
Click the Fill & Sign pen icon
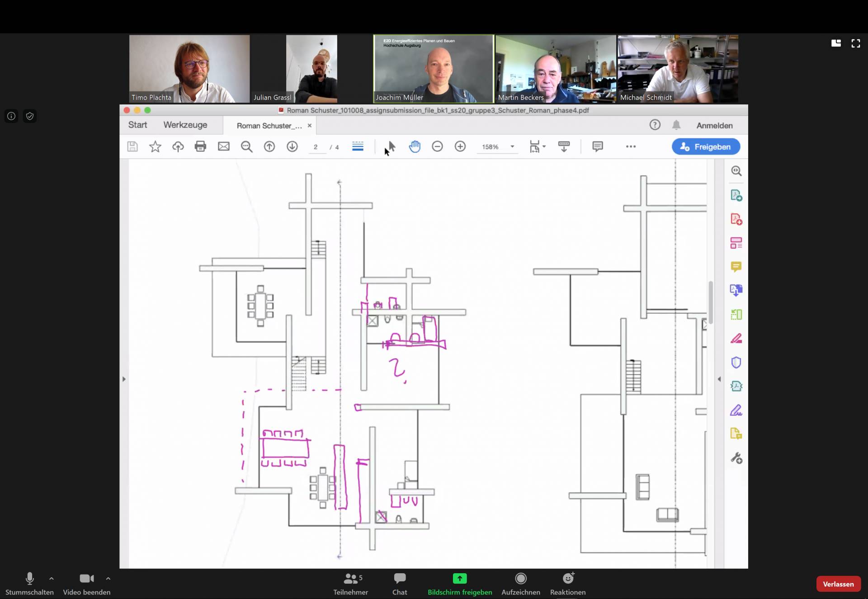tap(736, 410)
